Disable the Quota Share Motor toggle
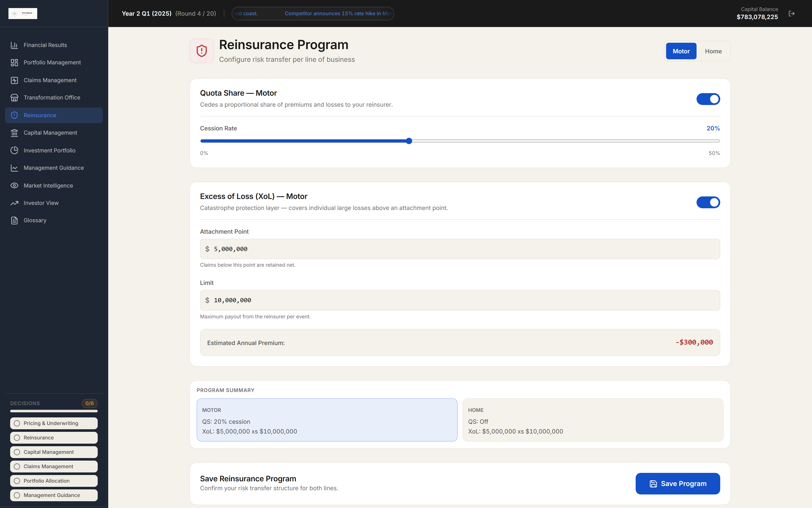Image resolution: width=812 pixels, height=508 pixels. pos(708,99)
